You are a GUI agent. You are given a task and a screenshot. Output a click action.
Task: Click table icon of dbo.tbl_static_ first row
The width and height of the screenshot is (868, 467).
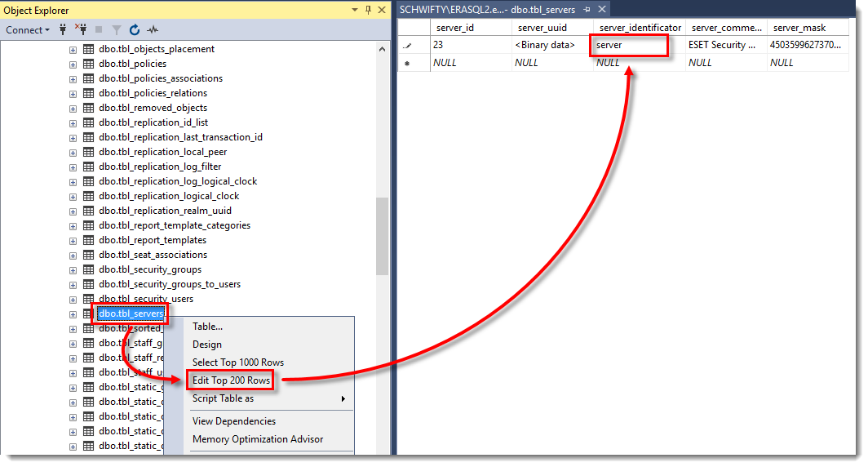[x=88, y=387]
